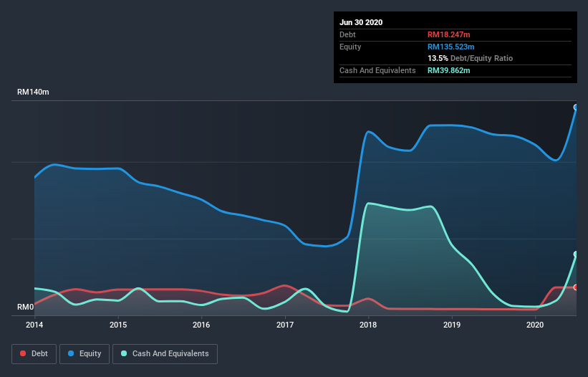Click the Jun 30 2020 tooltip date
Image resolution: width=588 pixels, height=377 pixels.
pos(361,22)
